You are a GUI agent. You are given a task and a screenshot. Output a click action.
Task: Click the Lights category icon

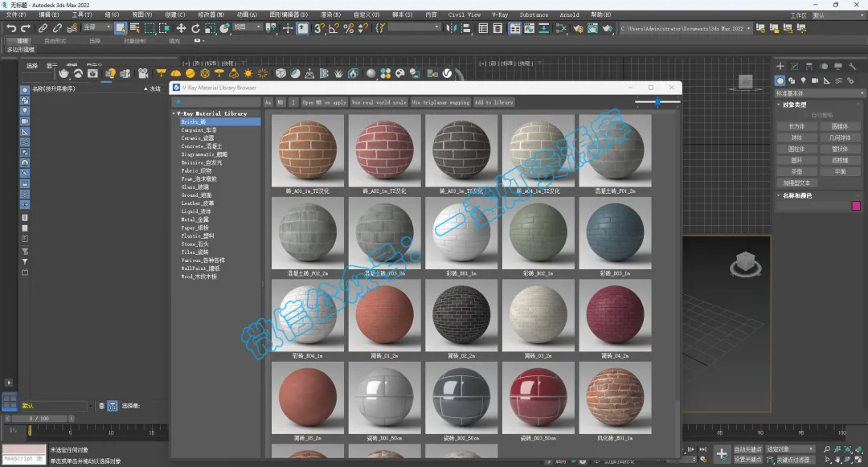pyautogui.click(x=804, y=81)
